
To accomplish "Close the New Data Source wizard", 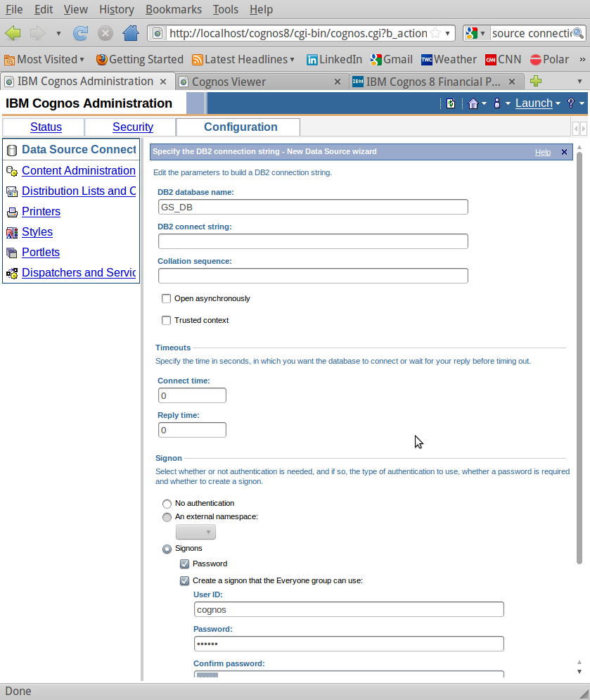I will tap(564, 152).
